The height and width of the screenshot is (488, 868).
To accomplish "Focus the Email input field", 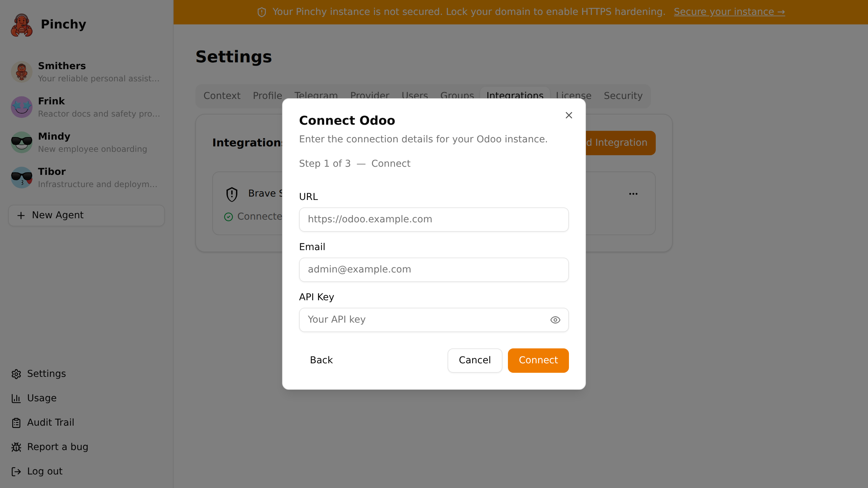I will (434, 270).
